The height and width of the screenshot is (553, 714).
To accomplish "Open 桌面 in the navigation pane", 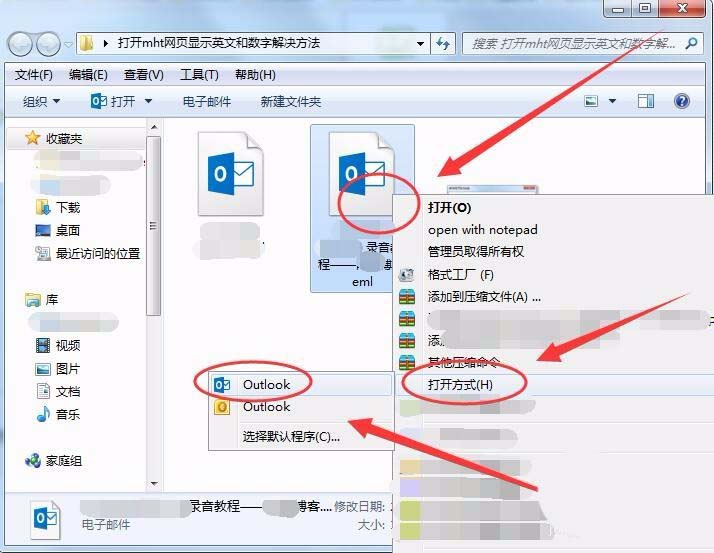I will tap(68, 230).
